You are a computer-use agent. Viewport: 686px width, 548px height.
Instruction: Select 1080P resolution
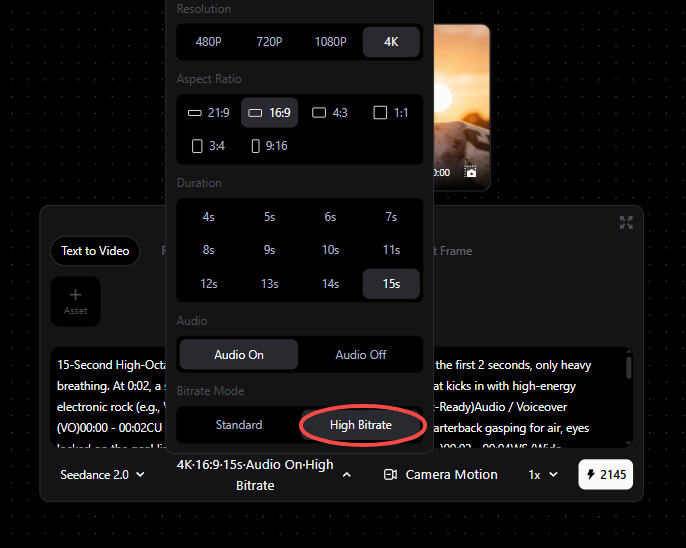coord(330,42)
